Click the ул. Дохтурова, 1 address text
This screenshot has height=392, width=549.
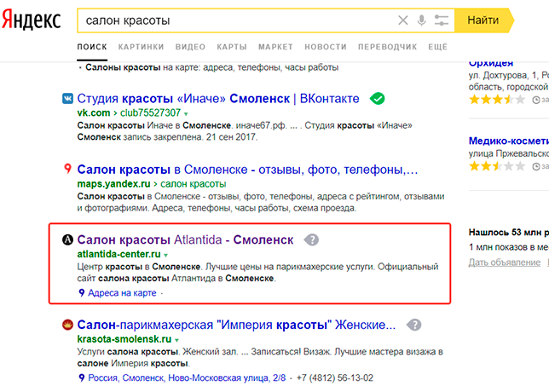(x=509, y=75)
